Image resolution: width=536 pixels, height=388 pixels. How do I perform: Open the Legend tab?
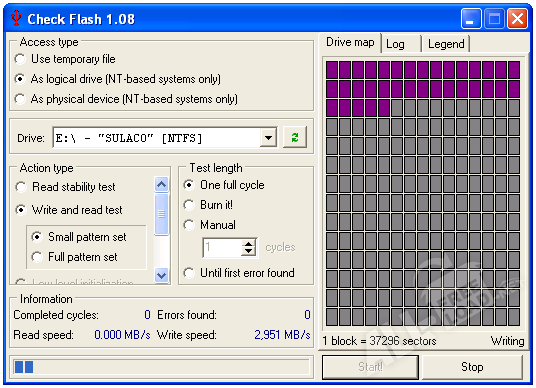(x=446, y=44)
